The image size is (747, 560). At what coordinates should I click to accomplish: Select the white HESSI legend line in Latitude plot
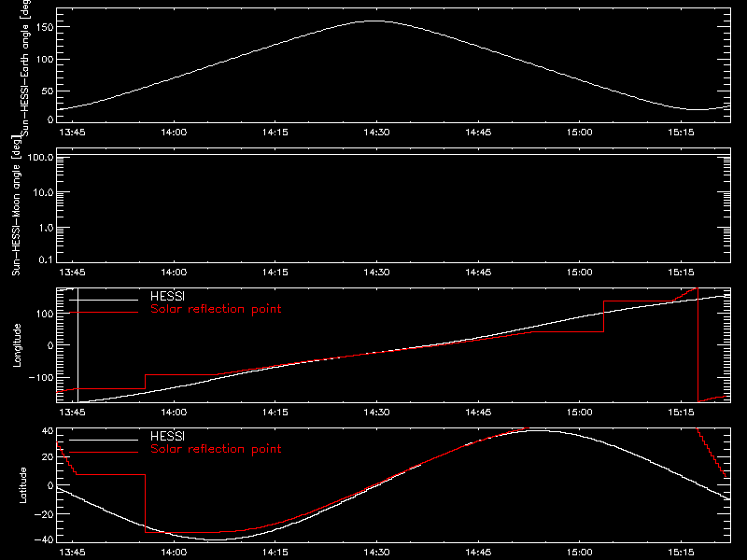tap(104, 440)
